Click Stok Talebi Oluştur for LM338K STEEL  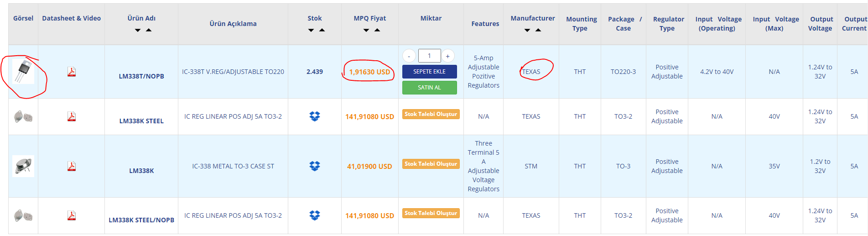(x=431, y=114)
